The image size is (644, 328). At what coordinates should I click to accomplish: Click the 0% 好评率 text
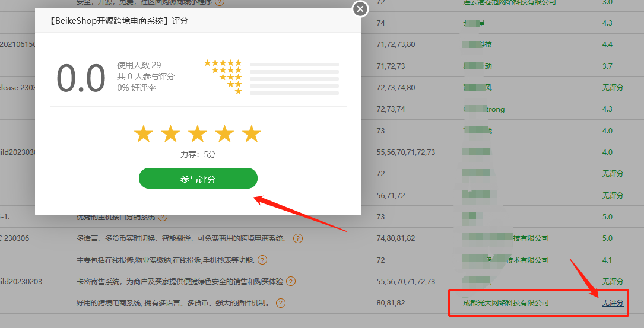(x=137, y=87)
